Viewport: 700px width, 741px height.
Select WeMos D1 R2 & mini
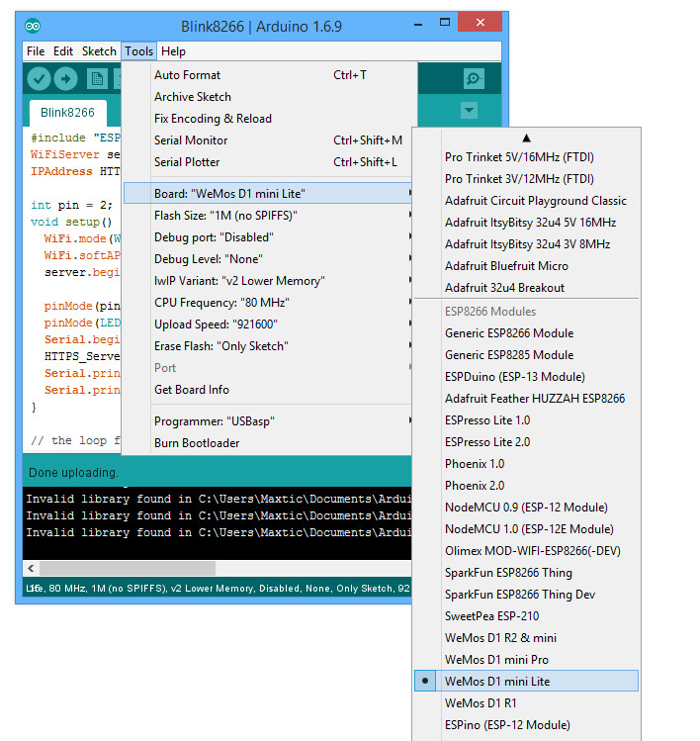pyautogui.click(x=526, y=637)
